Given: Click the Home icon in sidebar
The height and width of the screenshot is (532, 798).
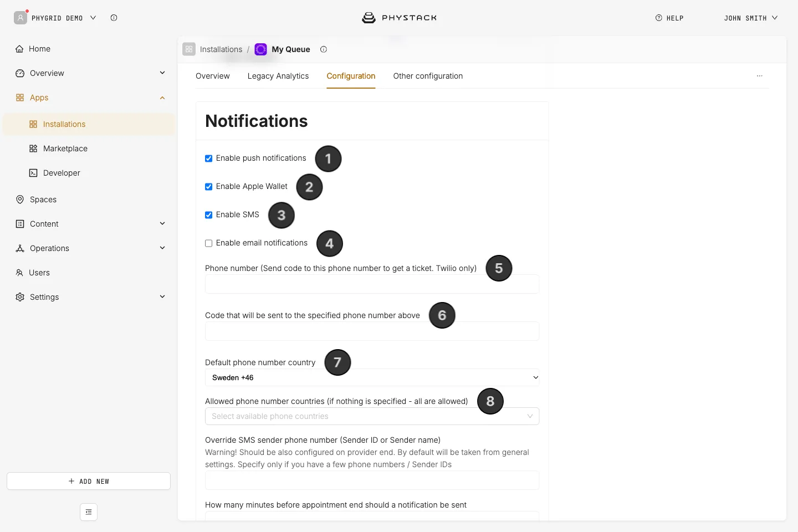Looking at the screenshot, I should pos(19,49).
